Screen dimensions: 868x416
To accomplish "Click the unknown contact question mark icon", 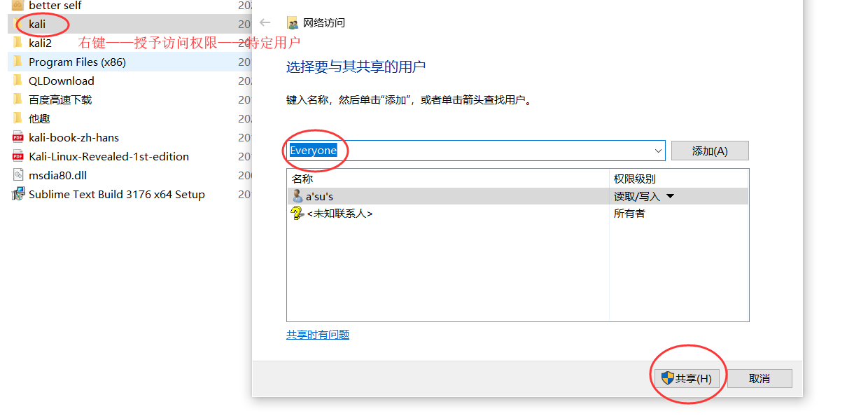I will pyautogui.click(x=297, y=213).
